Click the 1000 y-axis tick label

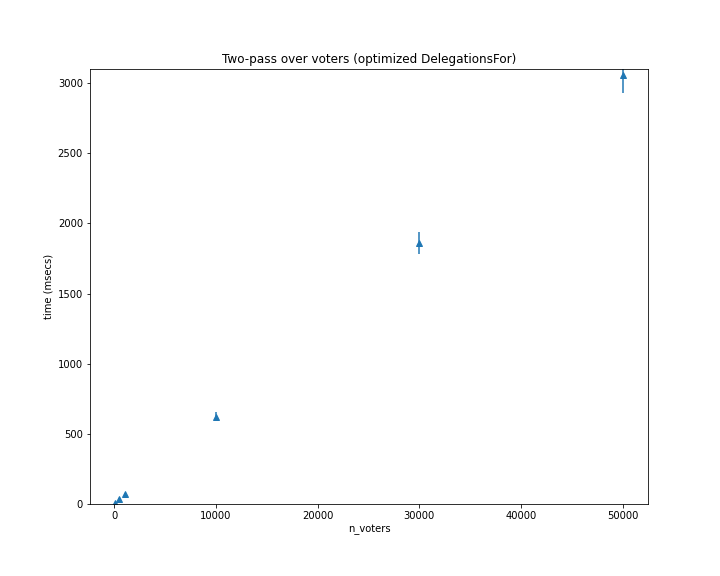(70, 364)
